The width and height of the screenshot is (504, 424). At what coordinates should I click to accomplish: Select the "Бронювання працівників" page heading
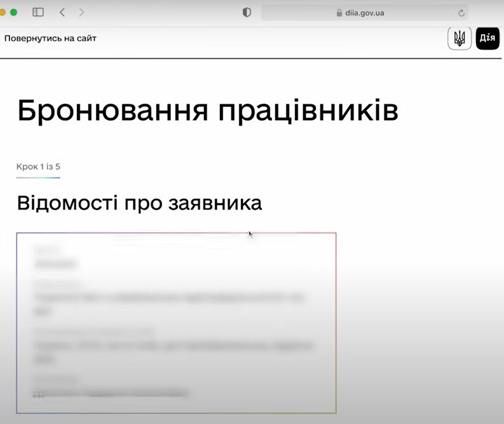(x=207, y=111)
